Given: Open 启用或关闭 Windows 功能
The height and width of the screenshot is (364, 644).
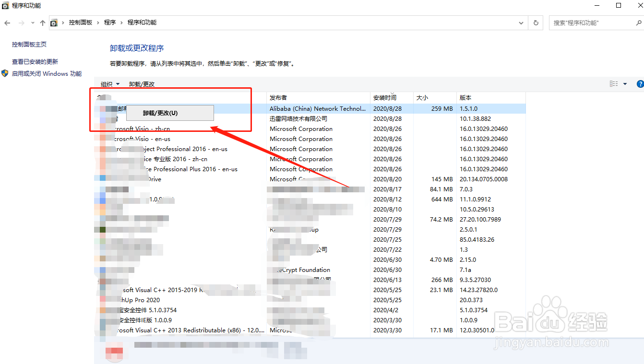Looking at the screenshot, I should [47, 73].
